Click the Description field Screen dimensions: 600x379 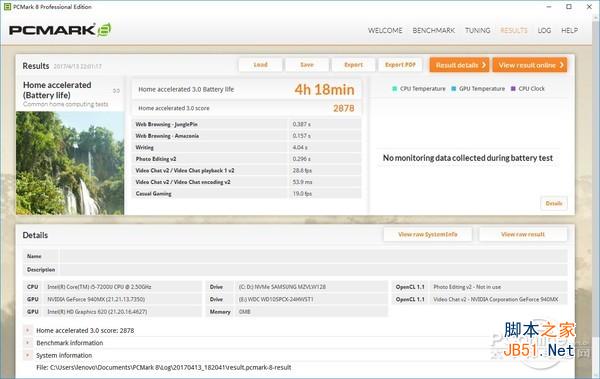(313, 270)
